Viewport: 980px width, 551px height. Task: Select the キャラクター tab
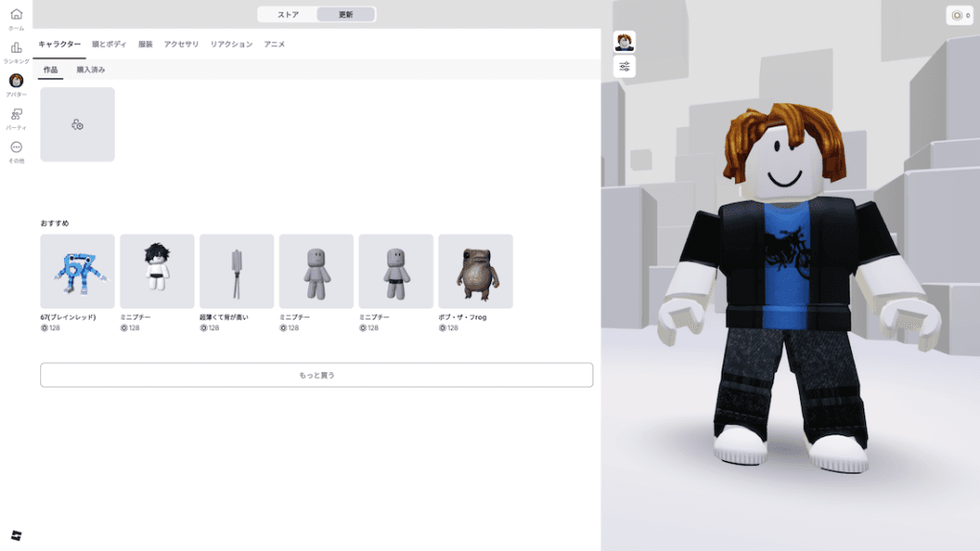(59, 44)
